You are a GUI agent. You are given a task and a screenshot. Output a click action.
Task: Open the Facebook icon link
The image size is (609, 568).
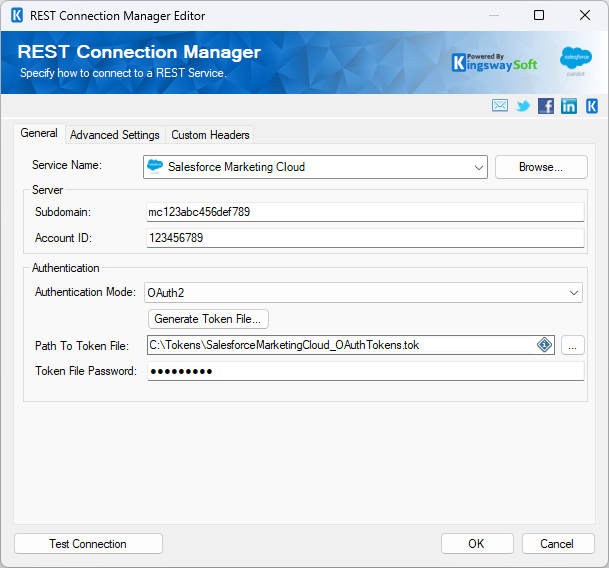pyautogui.click(x=546, y=106)
